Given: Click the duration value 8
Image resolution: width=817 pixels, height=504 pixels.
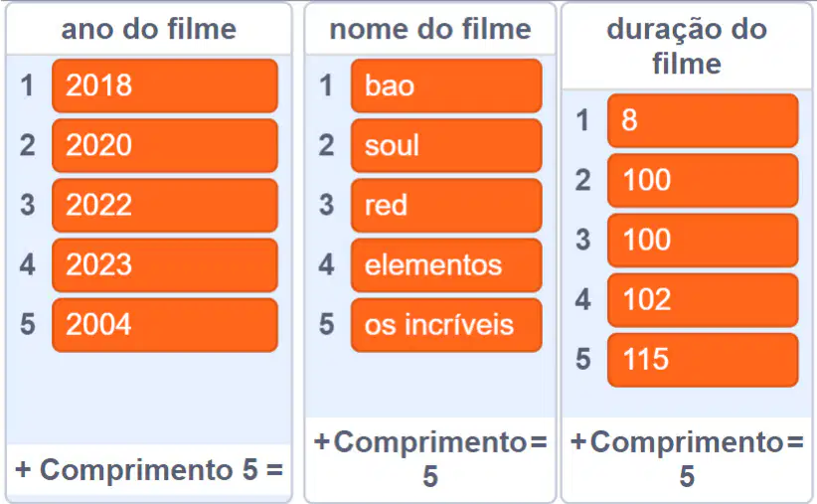Looking at the screenshot, I should (703, 120).
